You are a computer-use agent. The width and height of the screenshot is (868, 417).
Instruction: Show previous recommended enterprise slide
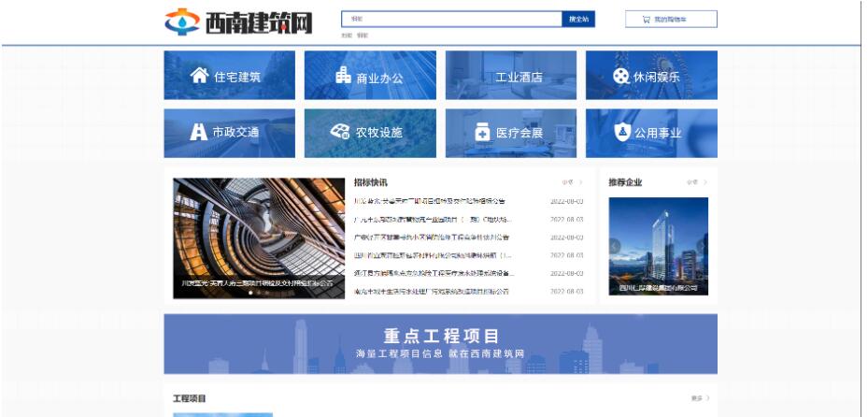(615, 246)
